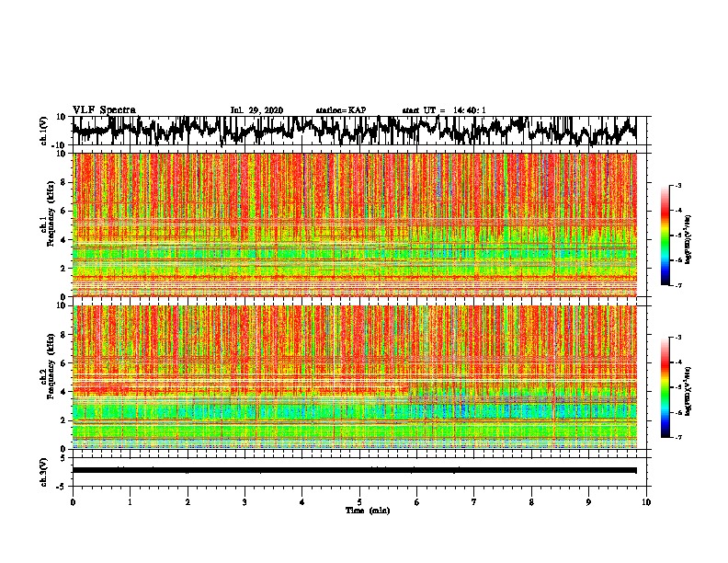This screenshot has width=728, height=563.
Task: Click time axis tick label "9"
Action: pyautogui.click(x=588, y=502)
